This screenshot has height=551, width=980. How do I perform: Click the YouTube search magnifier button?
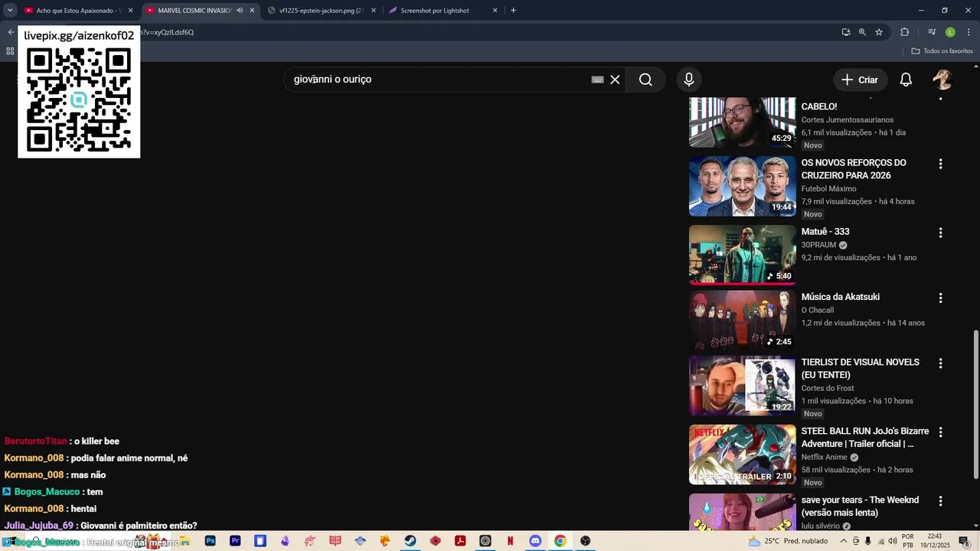645,80
